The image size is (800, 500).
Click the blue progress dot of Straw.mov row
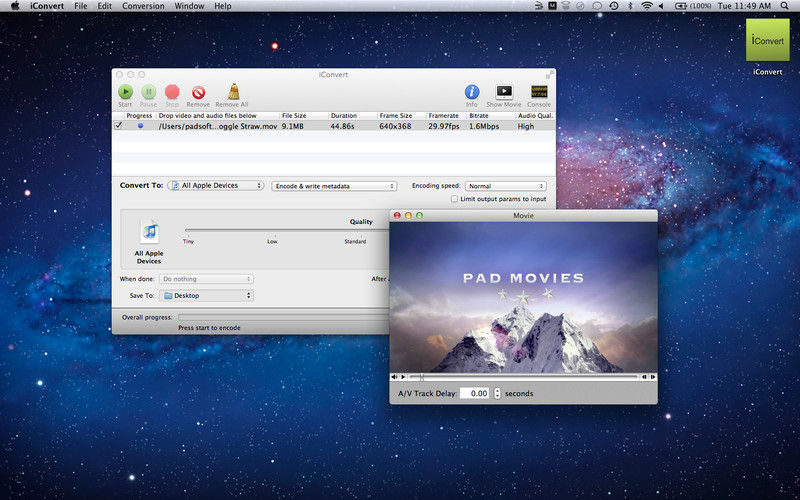click(140, 126)
